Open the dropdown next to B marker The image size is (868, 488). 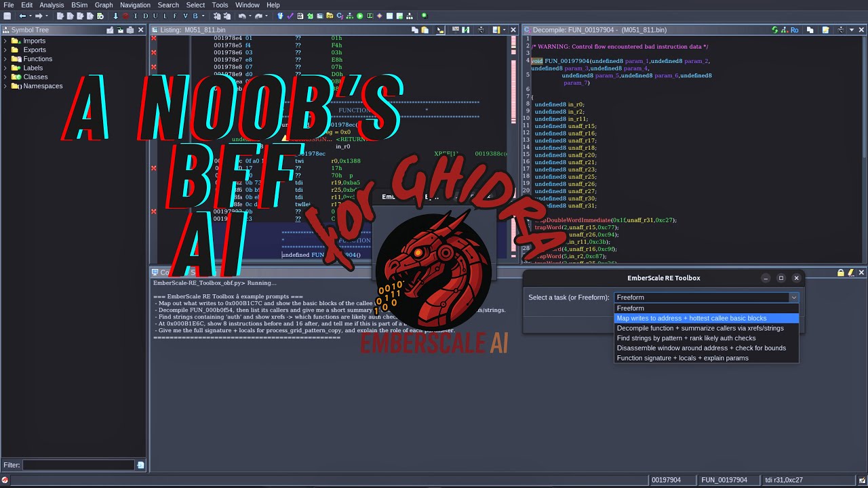point(203,16)
